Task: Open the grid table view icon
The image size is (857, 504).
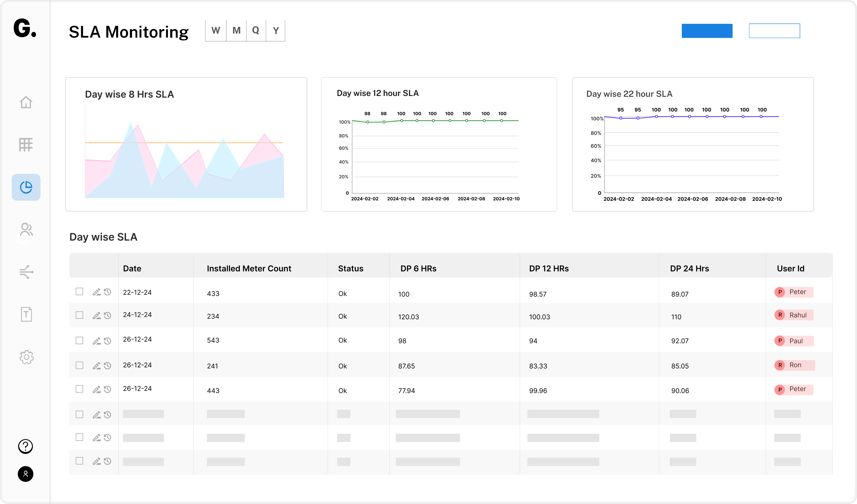Action: coord(26,144)
